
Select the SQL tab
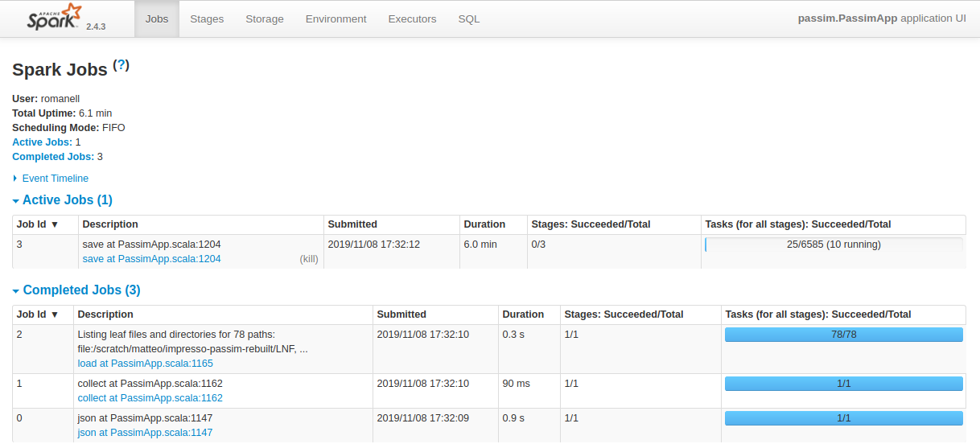pos(469,18)
